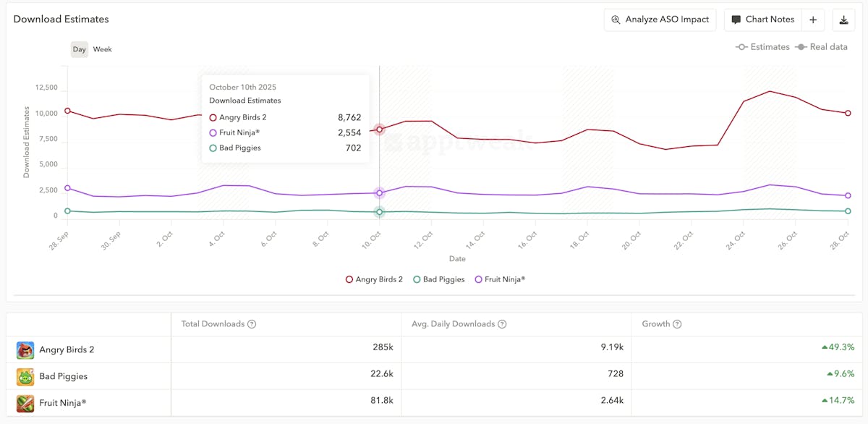The width and height of the screenshot is (868, 424).
Task: Toggle Fruit Ninja series in legend
Action: [x=500, y=279]
